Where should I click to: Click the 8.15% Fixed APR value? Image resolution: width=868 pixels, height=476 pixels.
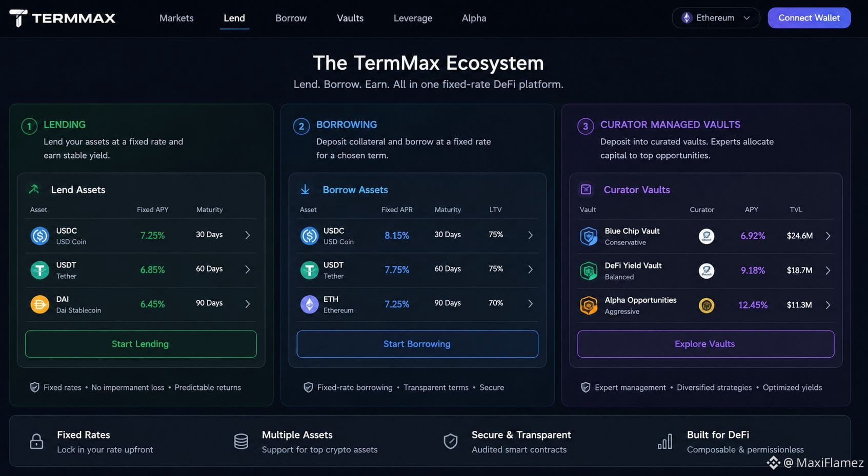pyautogui.click(x=397, y=236)
